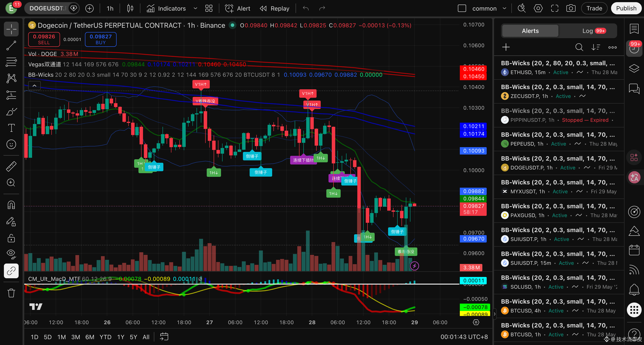Start bar Replay mode
The width and height of the screenshot is (644, 345).
(x=275, y=8)
